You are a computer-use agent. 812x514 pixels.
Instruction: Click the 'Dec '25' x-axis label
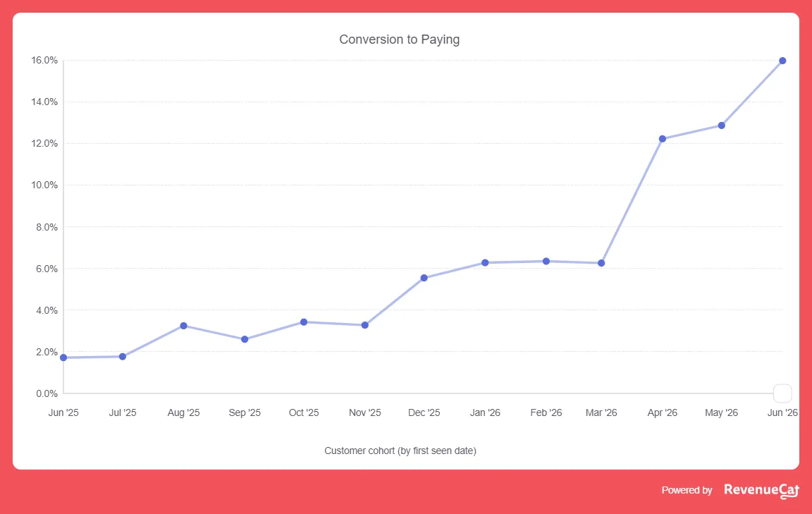pos(424,413)
